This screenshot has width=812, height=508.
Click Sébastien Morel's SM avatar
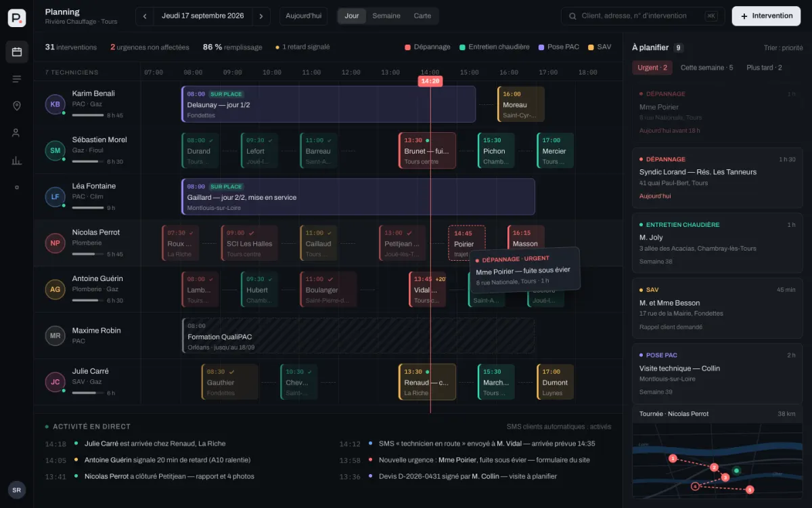point(55,150)
